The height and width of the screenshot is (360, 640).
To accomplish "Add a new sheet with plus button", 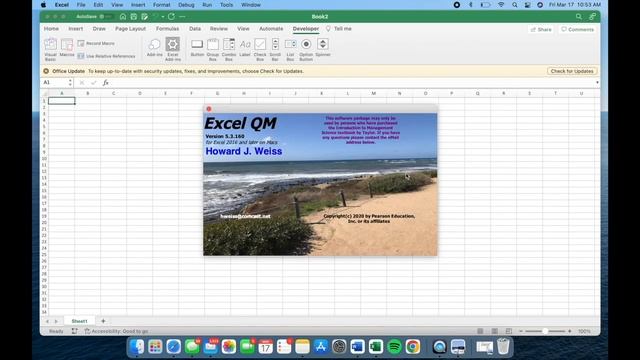I will pos(103,321).
